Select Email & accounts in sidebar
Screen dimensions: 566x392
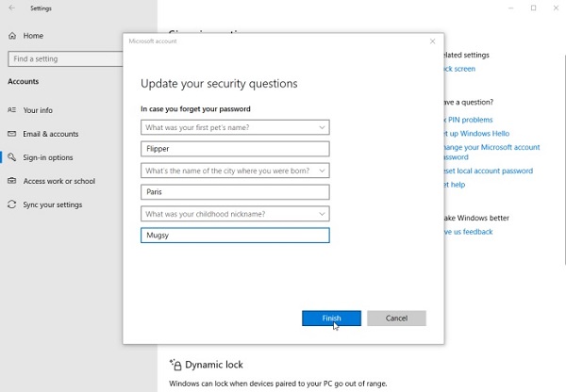tap(51, 134)
